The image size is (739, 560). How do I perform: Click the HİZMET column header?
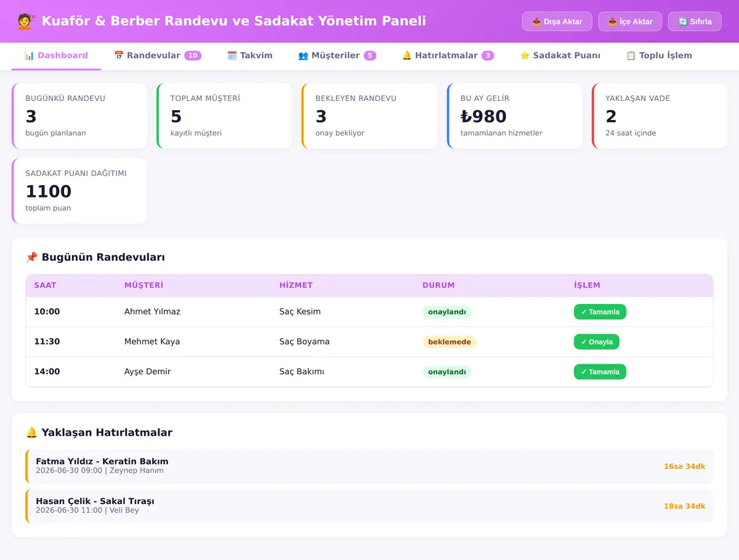click(296, 286)
